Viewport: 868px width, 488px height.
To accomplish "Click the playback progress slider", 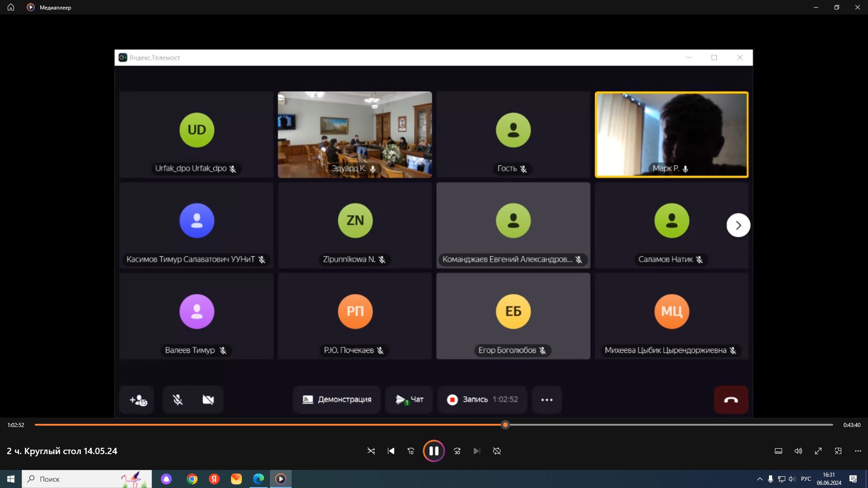I will coord(505,425).
